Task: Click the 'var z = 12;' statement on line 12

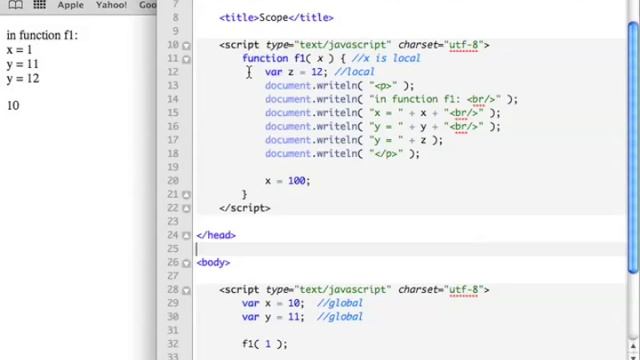Action: point(296,72)
